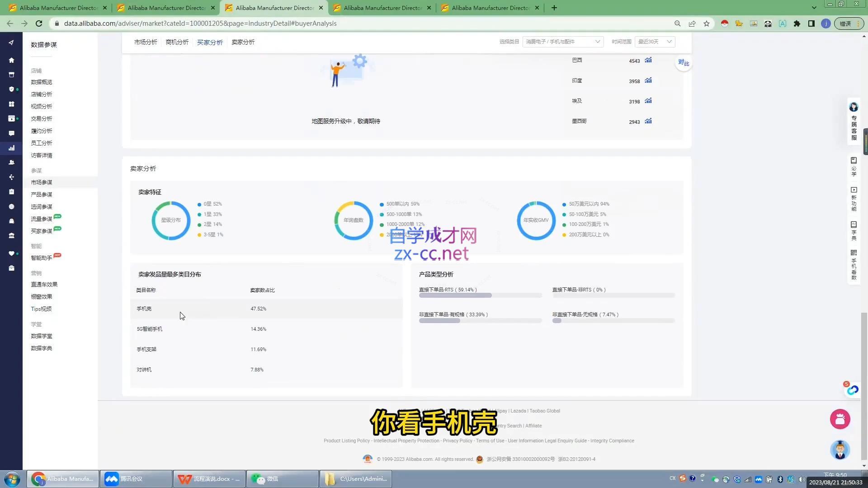Open the browser tab search chevron
868x488 pixels.
coord(813,8)
